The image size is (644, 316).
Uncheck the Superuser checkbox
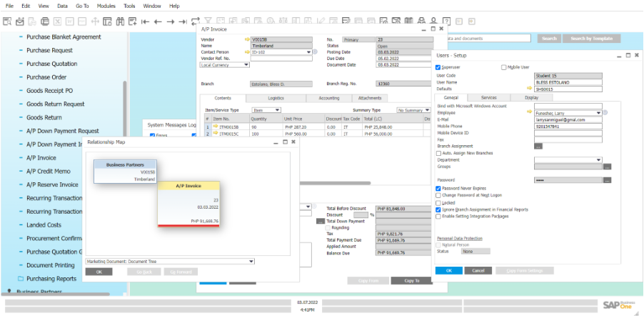pos(438,67)
